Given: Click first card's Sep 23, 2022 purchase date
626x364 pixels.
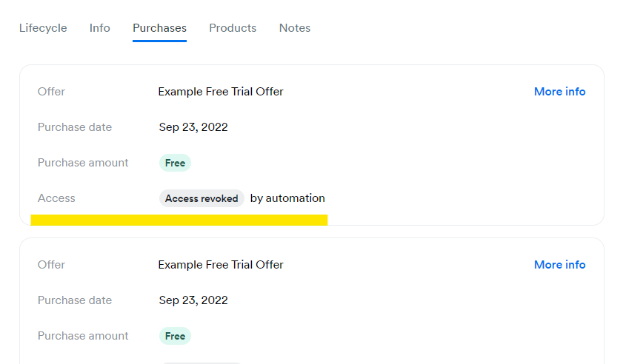Looking at the screenshot, I should (193, 127).
